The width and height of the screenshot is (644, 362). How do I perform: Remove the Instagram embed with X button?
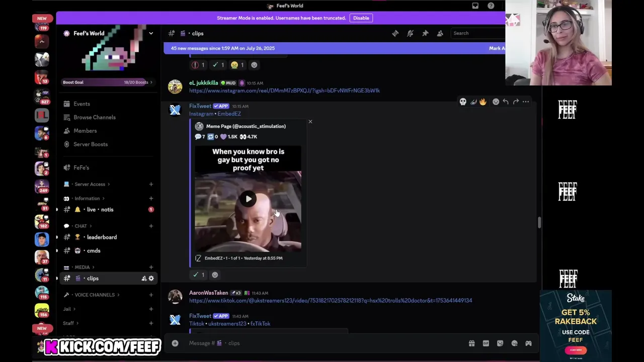(x=310, y=122)
